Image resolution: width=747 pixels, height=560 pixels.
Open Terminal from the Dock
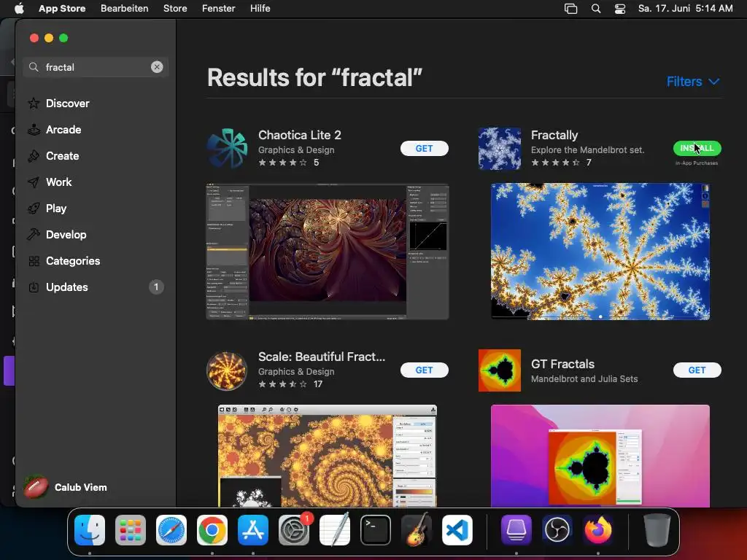point(376,530)
